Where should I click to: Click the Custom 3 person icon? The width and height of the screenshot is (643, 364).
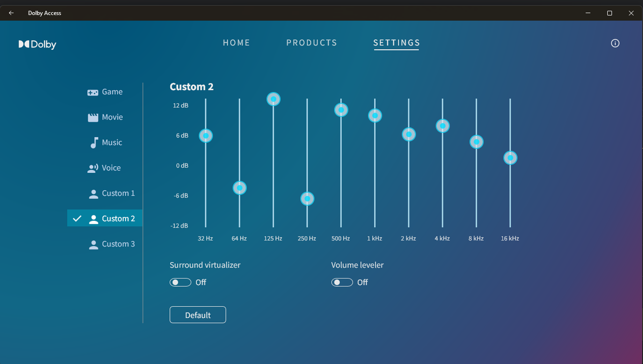click(93, 245)
